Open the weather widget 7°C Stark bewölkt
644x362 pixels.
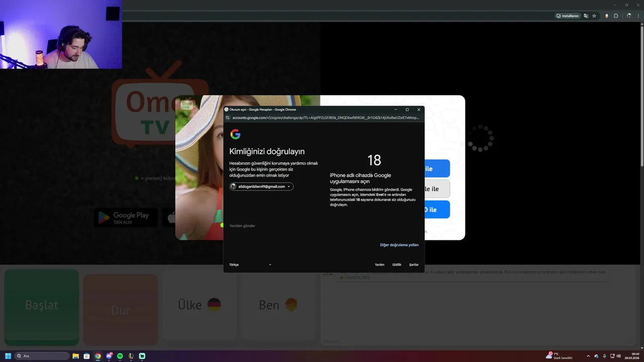pos(559,356)
